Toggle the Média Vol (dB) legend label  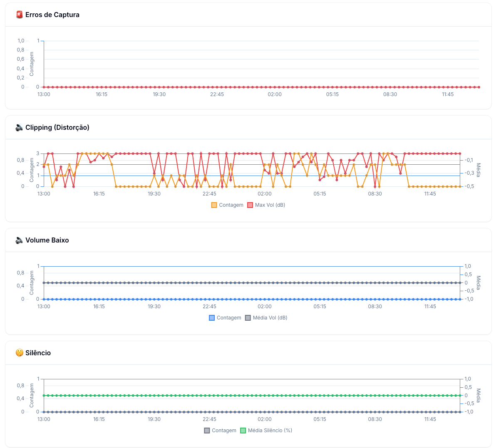tap(270, 318)
